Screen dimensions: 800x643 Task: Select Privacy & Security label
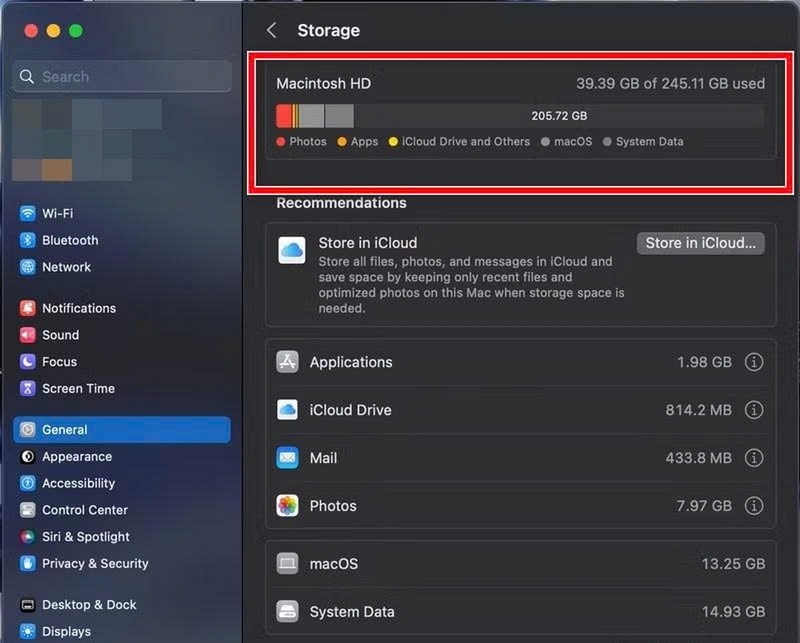coord(95,563)
